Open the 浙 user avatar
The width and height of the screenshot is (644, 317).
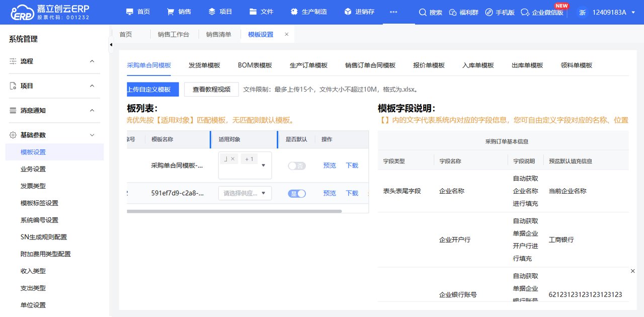tap(583, 12)
